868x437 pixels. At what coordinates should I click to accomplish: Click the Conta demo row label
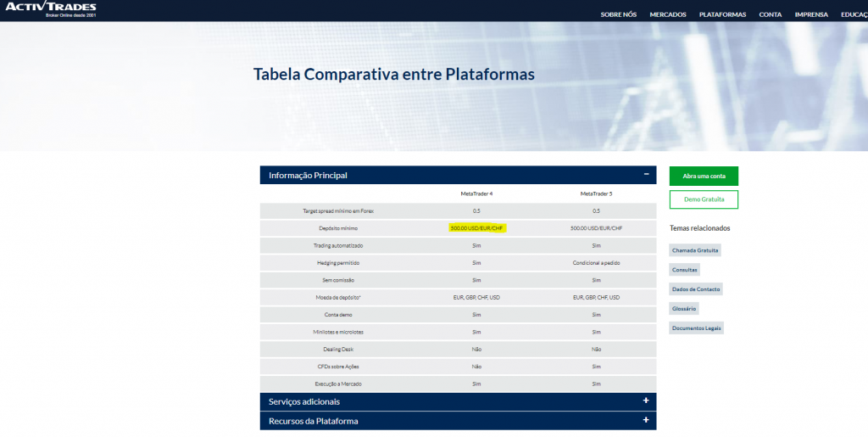[x=337, y=315]
